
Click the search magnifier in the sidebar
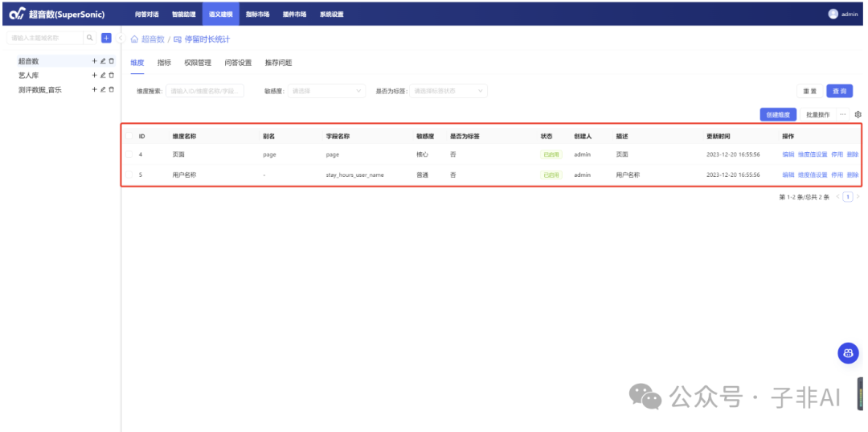pyautogui.click(x=90, y=38)
